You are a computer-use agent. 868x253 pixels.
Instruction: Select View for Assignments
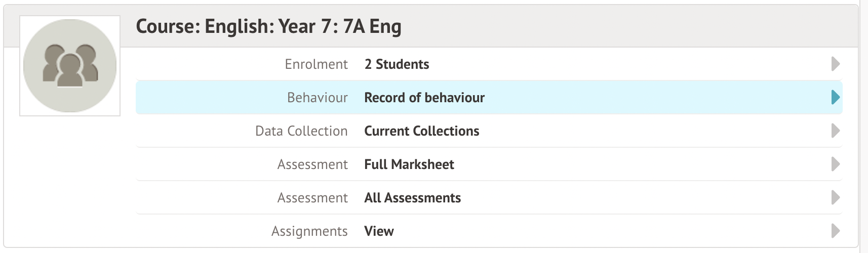[379, 231]
